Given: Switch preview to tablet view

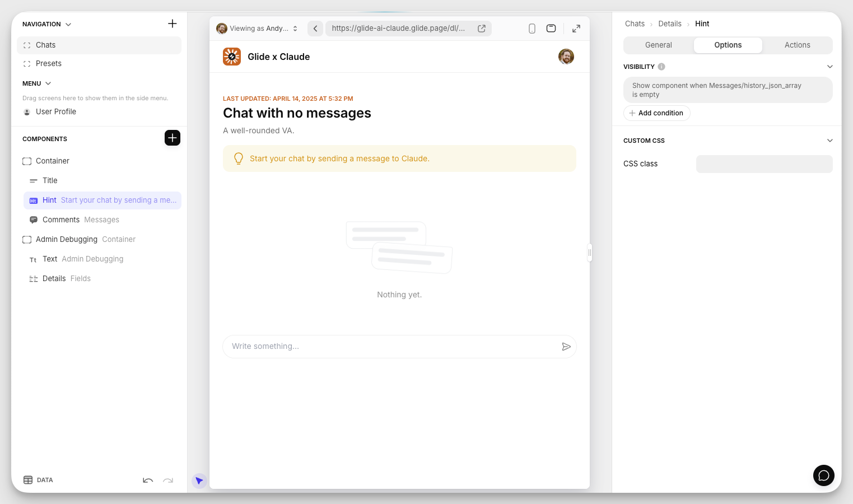Looking at the screenshot, I should pos(551,29).
